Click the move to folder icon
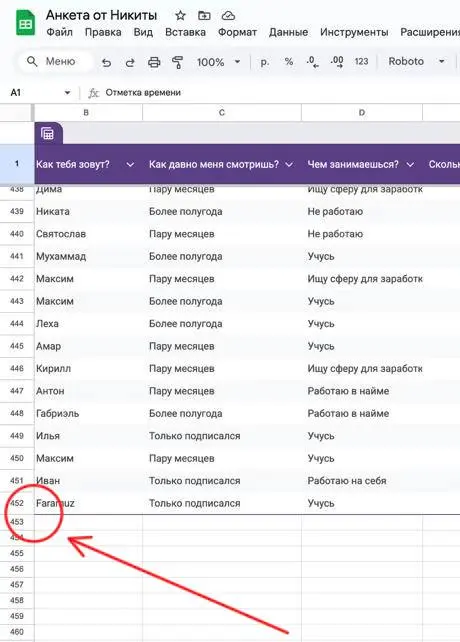The image size is (460, 642). coord(204,16)
